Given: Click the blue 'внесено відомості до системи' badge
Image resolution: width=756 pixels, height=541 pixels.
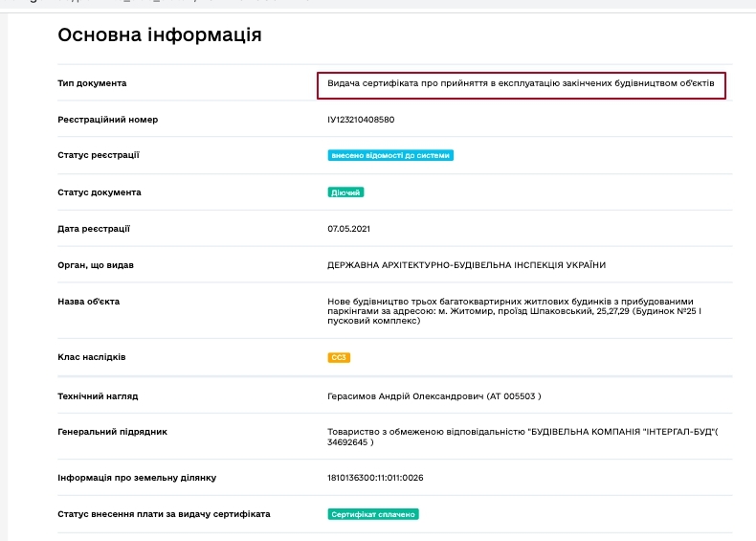Looking at the screenshot, I should click(390, 155).
